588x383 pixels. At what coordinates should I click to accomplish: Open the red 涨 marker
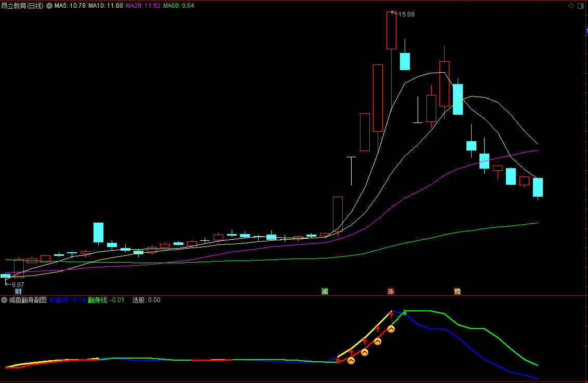(391, 291)
